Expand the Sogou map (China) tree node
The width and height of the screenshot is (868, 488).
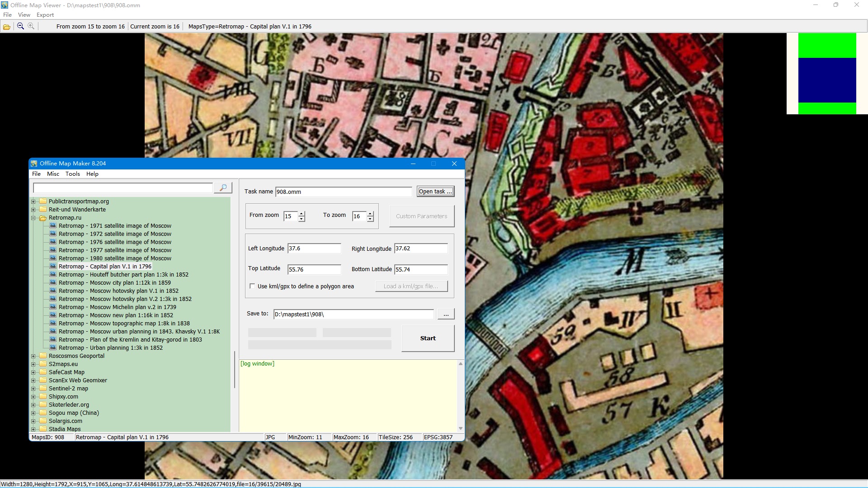click(x=33, y=413)
